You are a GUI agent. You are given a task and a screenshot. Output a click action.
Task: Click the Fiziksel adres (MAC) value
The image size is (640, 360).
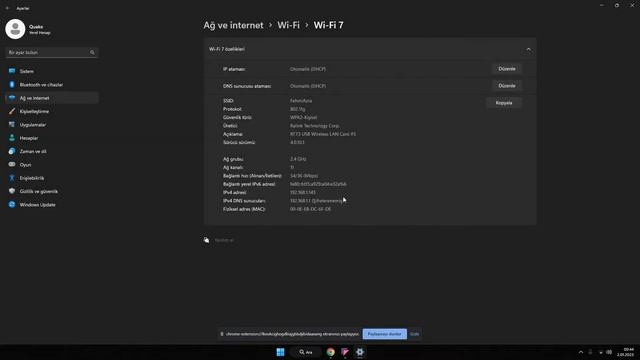311,209
